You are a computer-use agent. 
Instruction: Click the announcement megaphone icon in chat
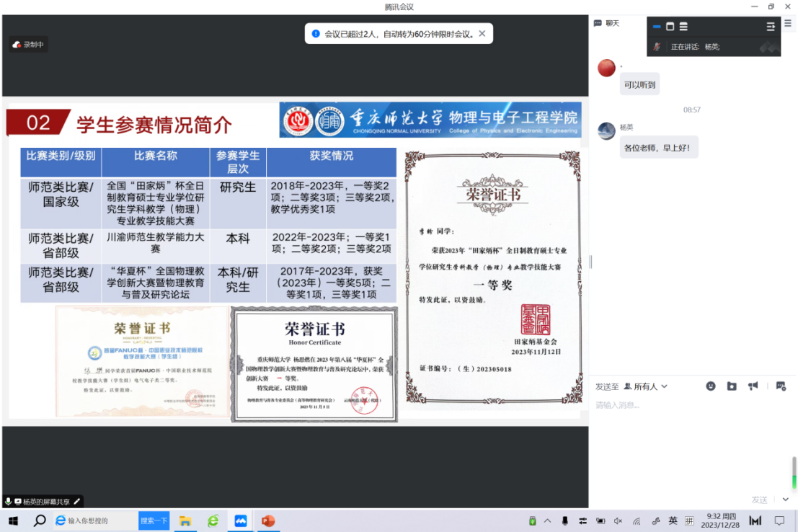point(753,386)
